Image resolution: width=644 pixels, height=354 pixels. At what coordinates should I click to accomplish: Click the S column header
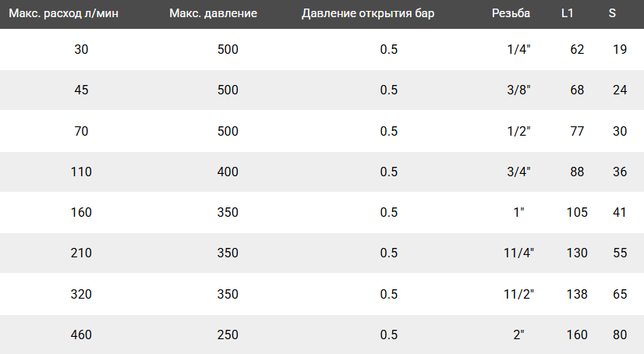(612, 14)
